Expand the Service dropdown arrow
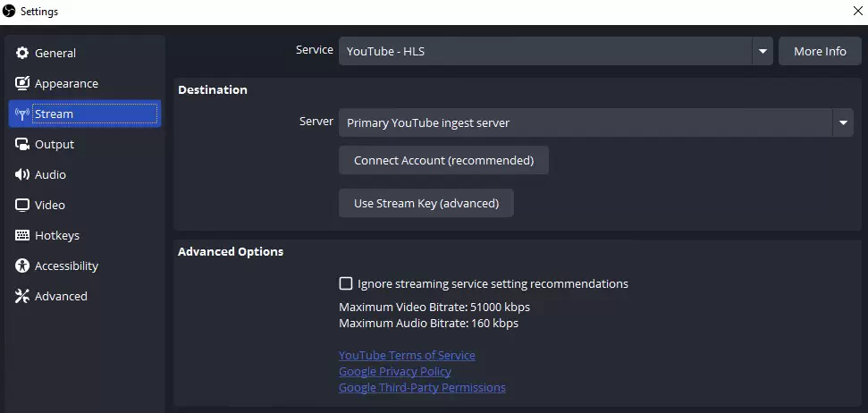 763,51
